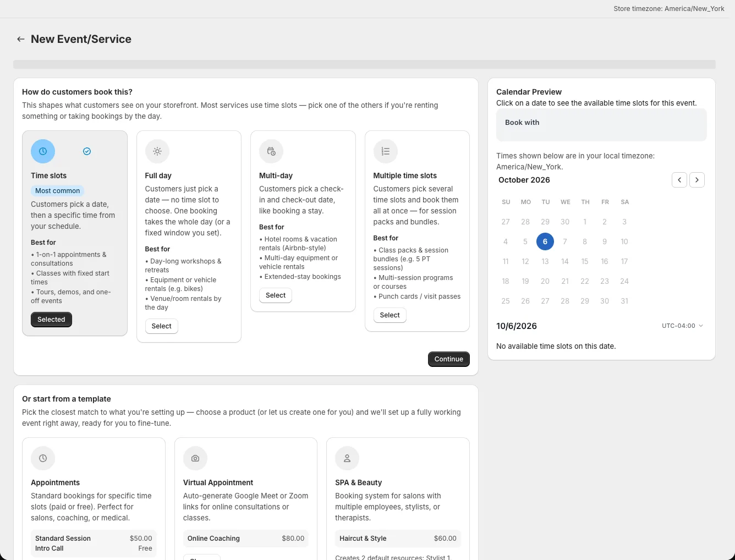Click the Most common badge
Screen dimensions: 735x560
[x=58, y=191]
